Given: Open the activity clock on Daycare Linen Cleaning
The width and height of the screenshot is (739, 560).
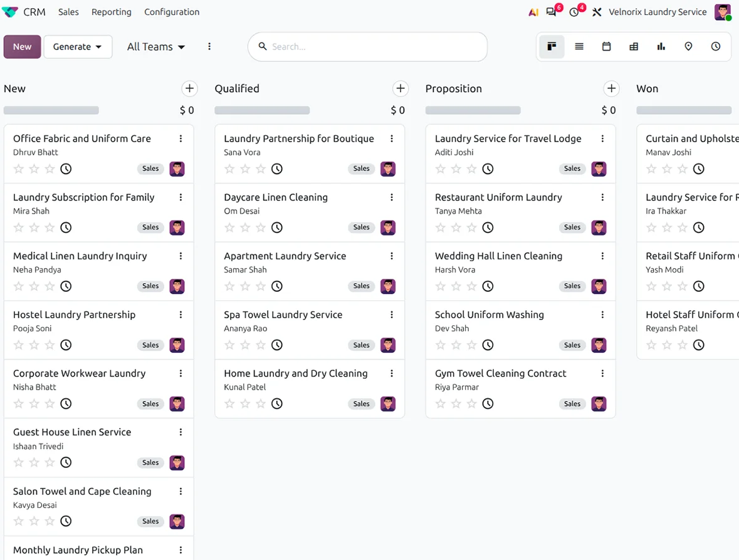Looking at the screenshot, I should coord(277,227).
